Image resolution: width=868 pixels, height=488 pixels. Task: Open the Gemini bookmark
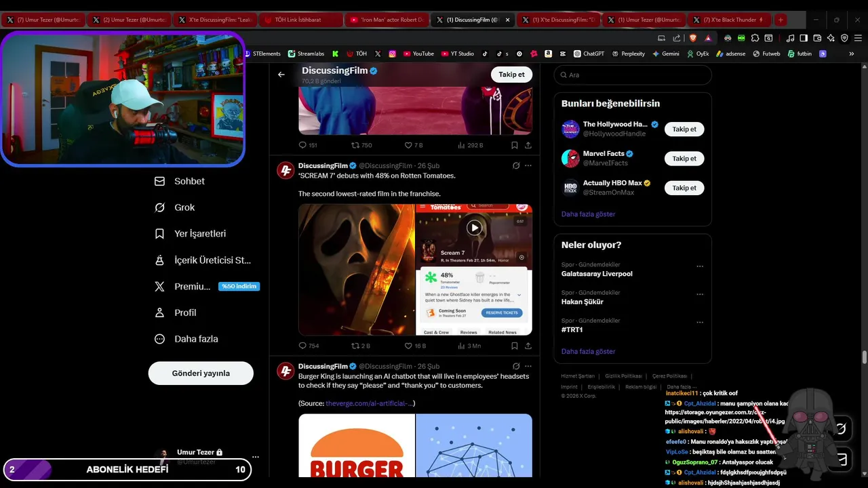point(665,54)
